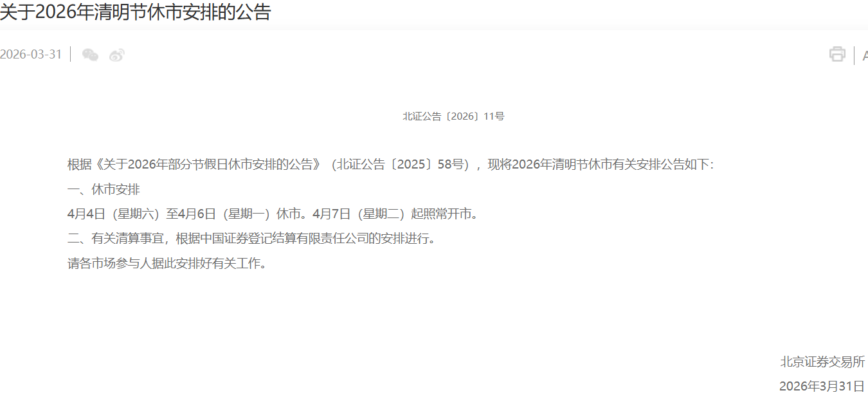Click the phrase 现将2026年清明节休市有关安排公告如下
The height and width of the screenshot is (395, 868).
pos(597,164)
